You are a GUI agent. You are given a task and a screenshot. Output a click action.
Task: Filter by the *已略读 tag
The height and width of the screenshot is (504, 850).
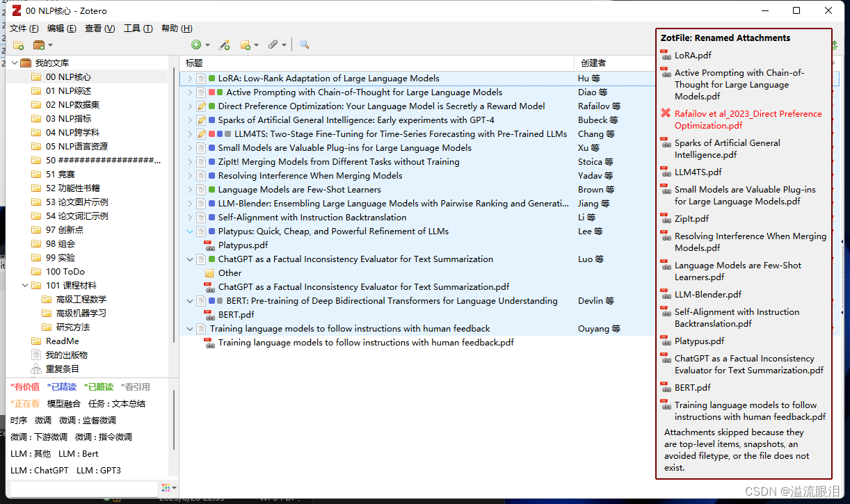(99, 387)
